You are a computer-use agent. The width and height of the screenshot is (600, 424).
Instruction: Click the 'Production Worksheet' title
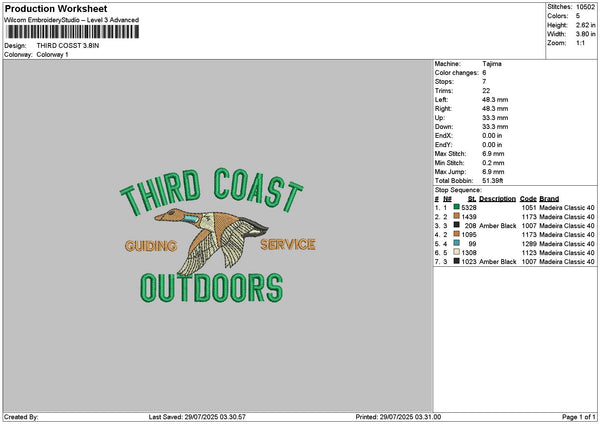[56, 8]
